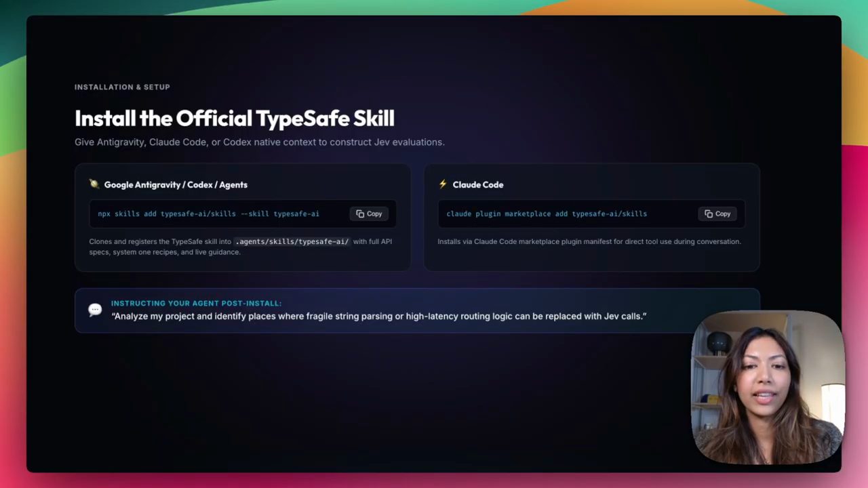
Task: Click the 'Claude Code' card title
Action: pyautogui.click(x=478, y=184)
